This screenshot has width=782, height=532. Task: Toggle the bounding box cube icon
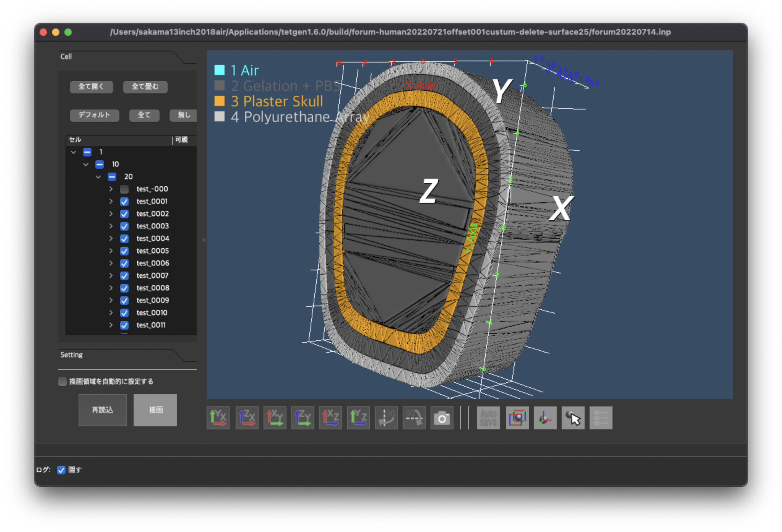tap(517, 418)
